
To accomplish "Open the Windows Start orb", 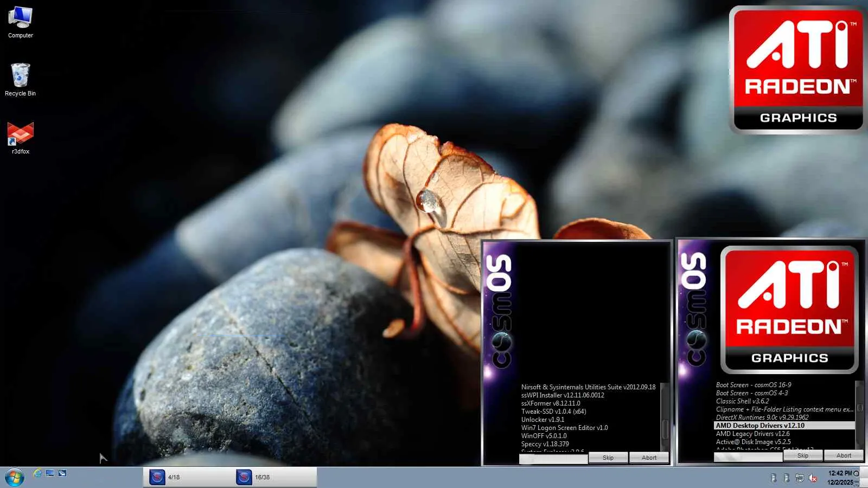I will coord(14,477).
